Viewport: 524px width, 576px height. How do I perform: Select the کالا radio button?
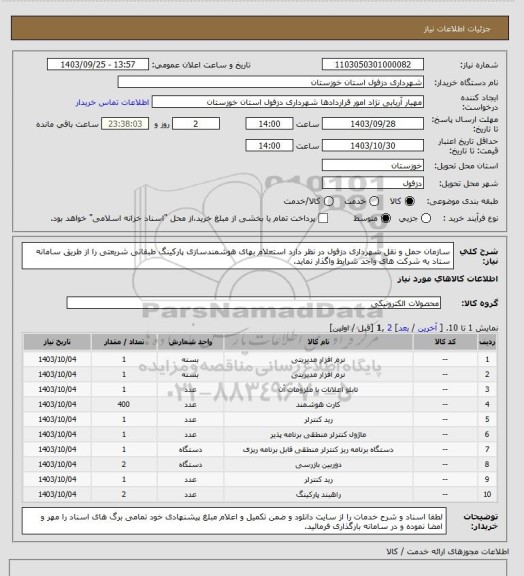point(409,201)
